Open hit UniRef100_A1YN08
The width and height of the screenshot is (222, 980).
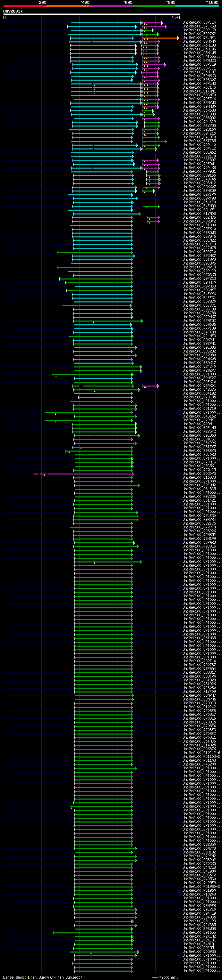tap(199, 214)
